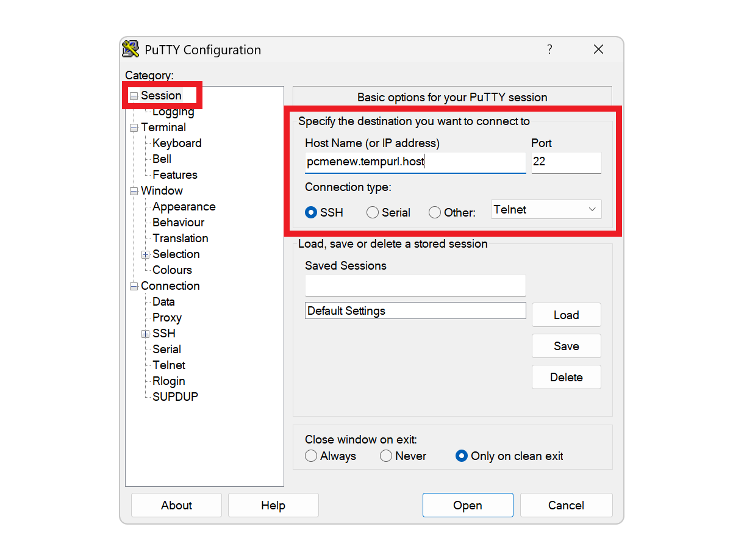Open the Colours category
Image resolution: width=744 pixels, height=560 pixels.
pos(172,270)
